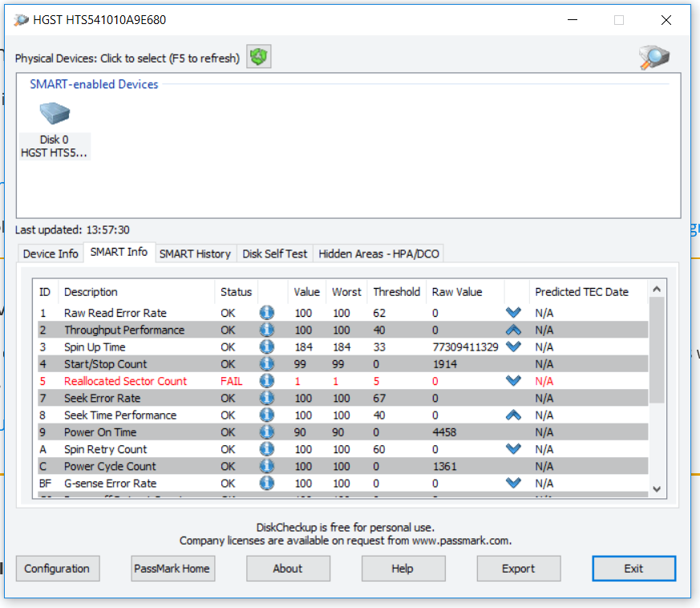Image resolution: width=700 pixels, height=608 pixels.
Task: Click the Threshold column header
Action: pyautogui.click(x=396, y=292)
